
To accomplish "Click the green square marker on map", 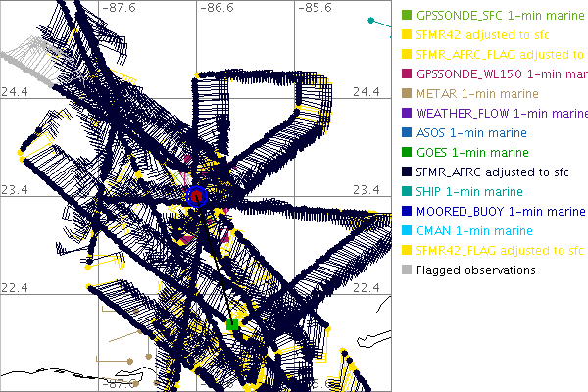I will [x=232, y=324].
